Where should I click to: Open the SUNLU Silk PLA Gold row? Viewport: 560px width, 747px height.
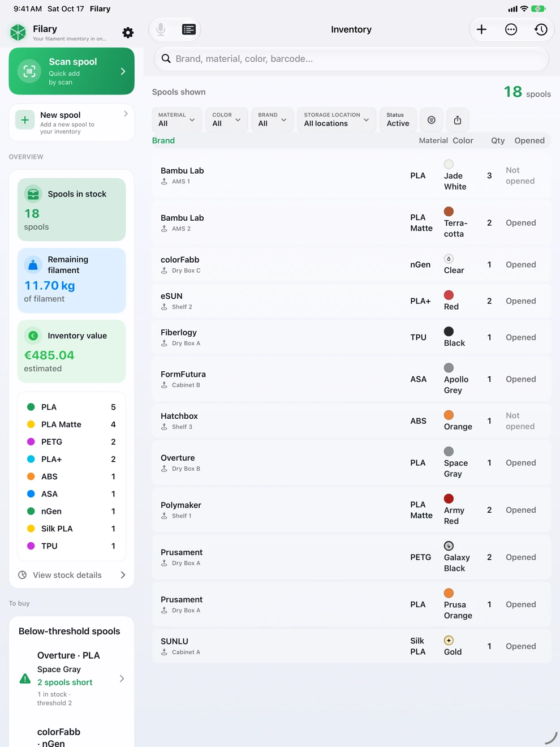[351, 646]
